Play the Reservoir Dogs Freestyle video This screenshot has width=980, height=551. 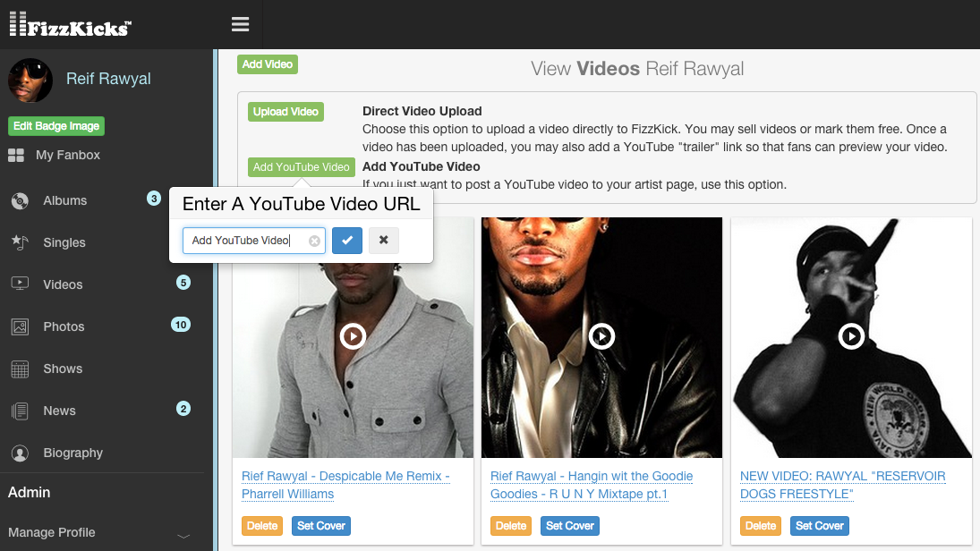[850, 336]
